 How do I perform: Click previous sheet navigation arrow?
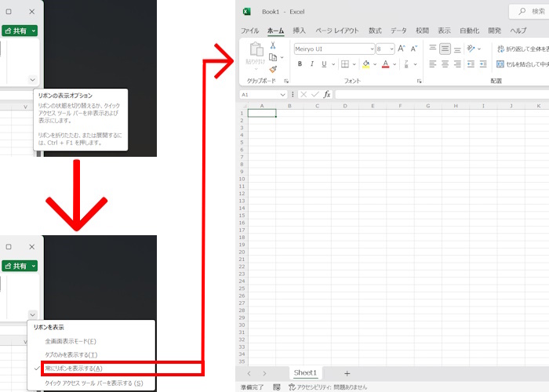[x=249, y=373]
